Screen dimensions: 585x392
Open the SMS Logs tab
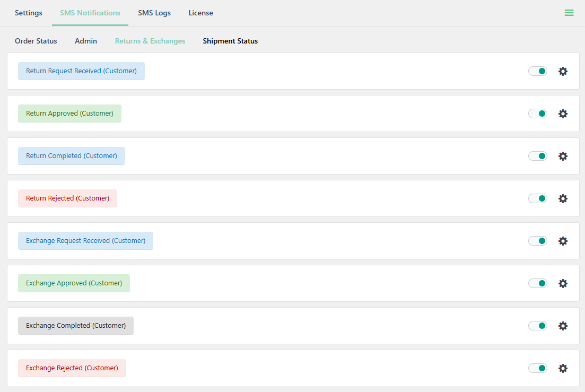(x=154, y=13)
